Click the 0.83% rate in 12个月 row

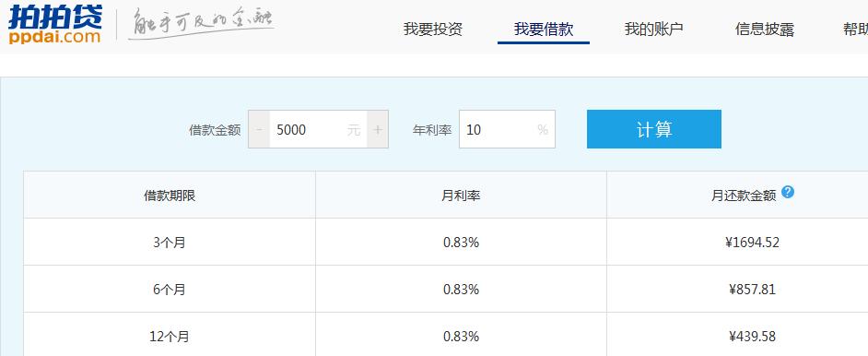pyautogui.click(x=461, y=337)
